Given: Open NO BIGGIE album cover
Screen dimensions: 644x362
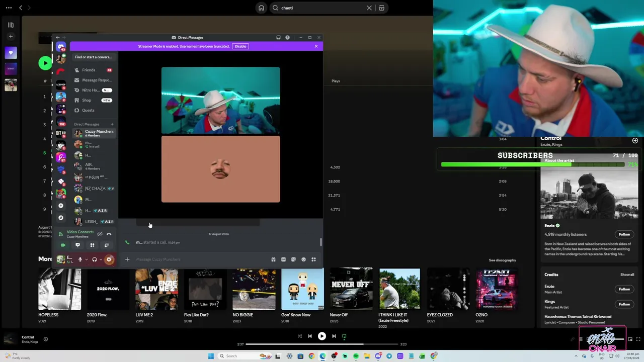Looking at the screenshot, I should pos(254,289).
